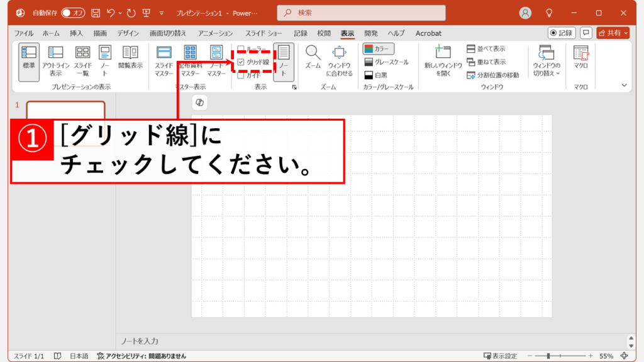
Task: Open the Show group dialog launcher
Action: 294,87
